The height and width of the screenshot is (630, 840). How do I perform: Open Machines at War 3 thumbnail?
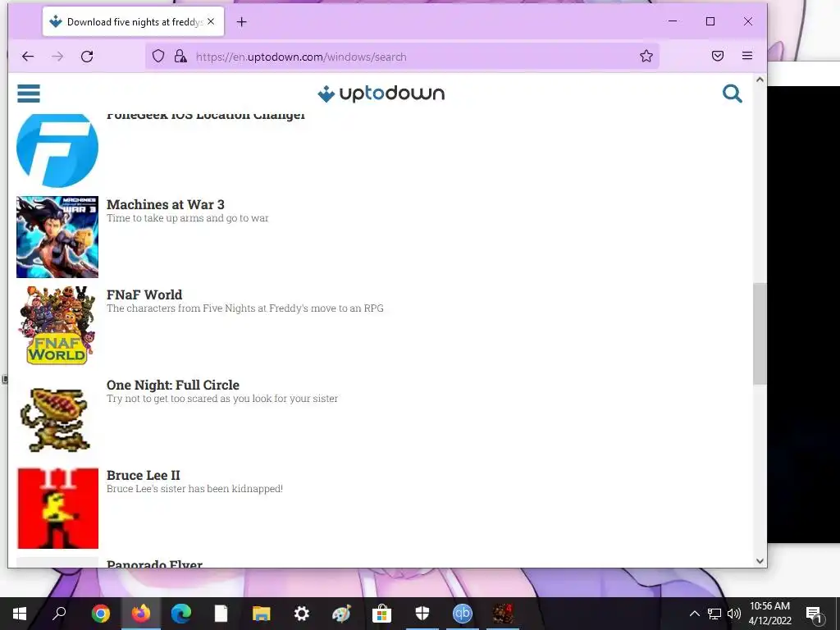pyautogui.click(x=57, y=237)
